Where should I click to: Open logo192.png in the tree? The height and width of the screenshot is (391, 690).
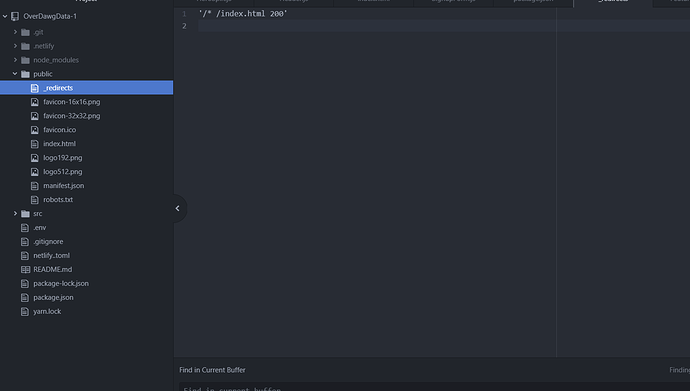coord(62,158)
